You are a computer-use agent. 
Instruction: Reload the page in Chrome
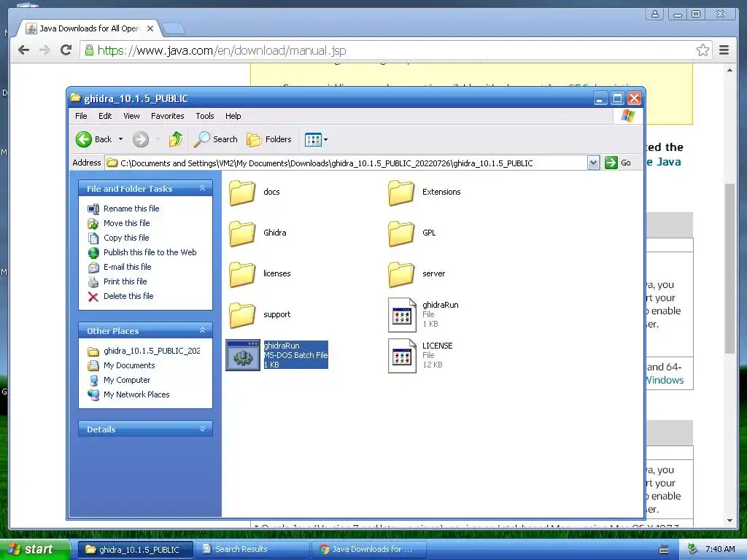(66, 50)
